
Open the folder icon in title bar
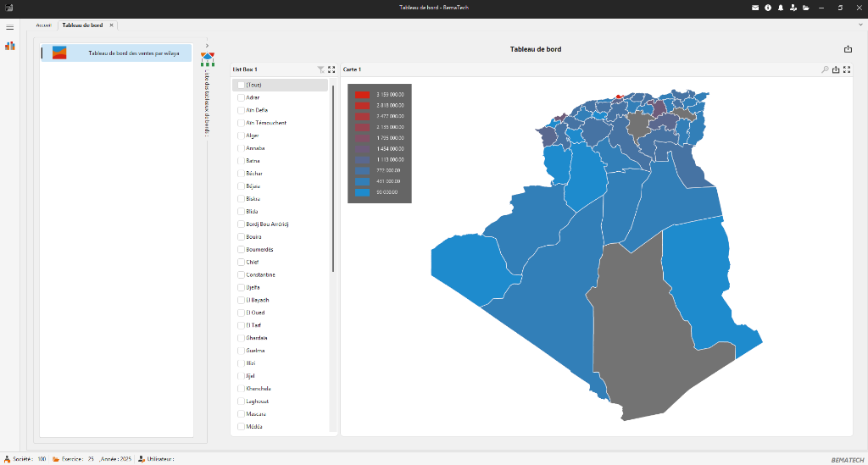pos(806,8)
